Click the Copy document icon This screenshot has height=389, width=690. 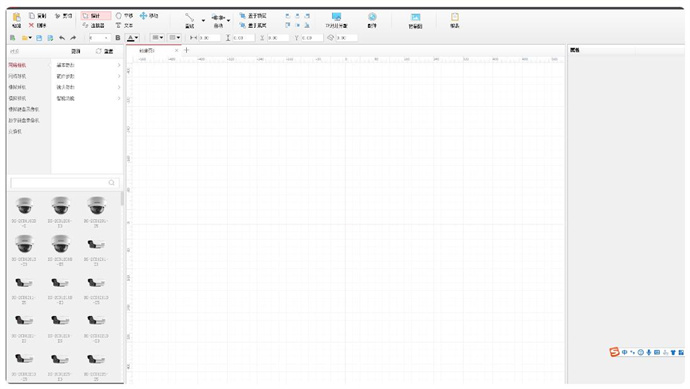point(32,16)
